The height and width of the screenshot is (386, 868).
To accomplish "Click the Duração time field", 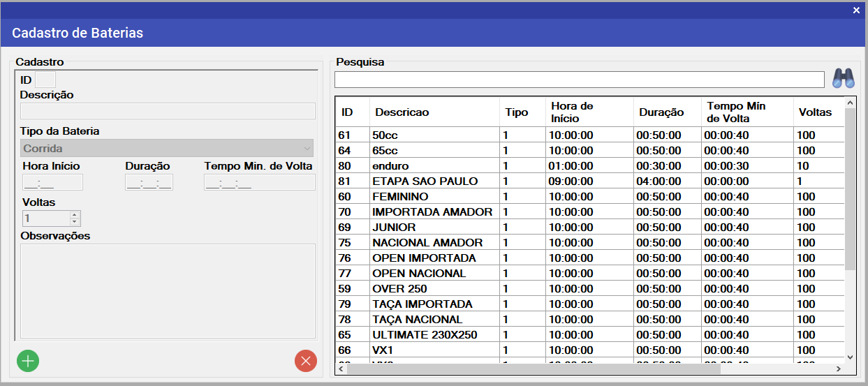I will point(149,182).
